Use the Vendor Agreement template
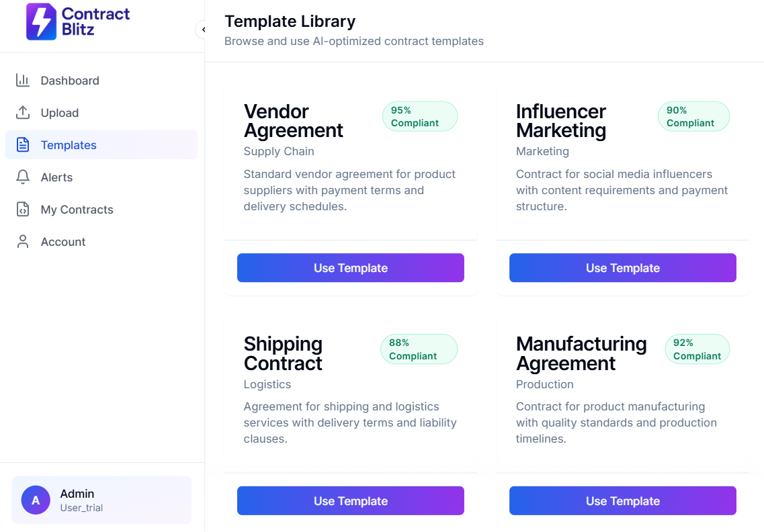764x532 pixels. (350, 268)
